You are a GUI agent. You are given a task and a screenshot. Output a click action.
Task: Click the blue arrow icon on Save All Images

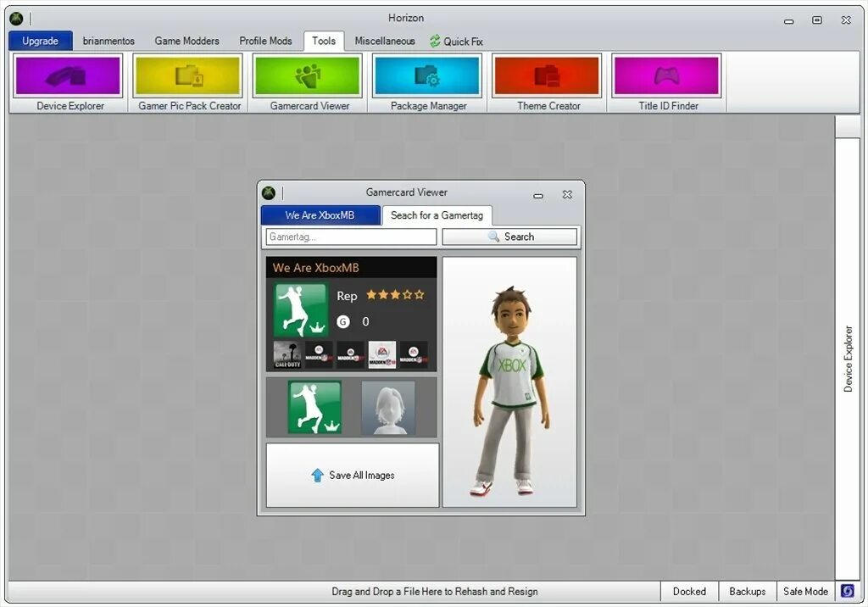click(317, 476)
